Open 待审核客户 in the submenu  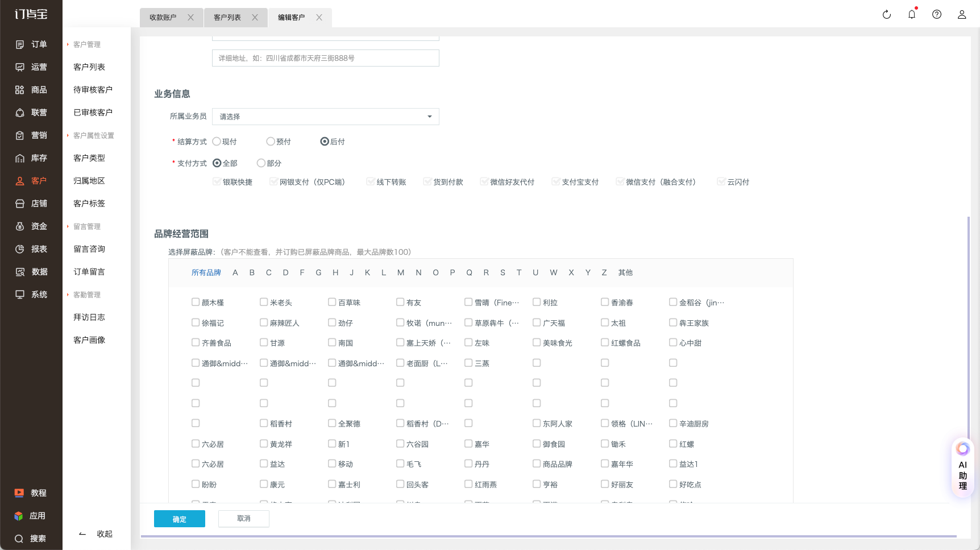coord(93,90)
